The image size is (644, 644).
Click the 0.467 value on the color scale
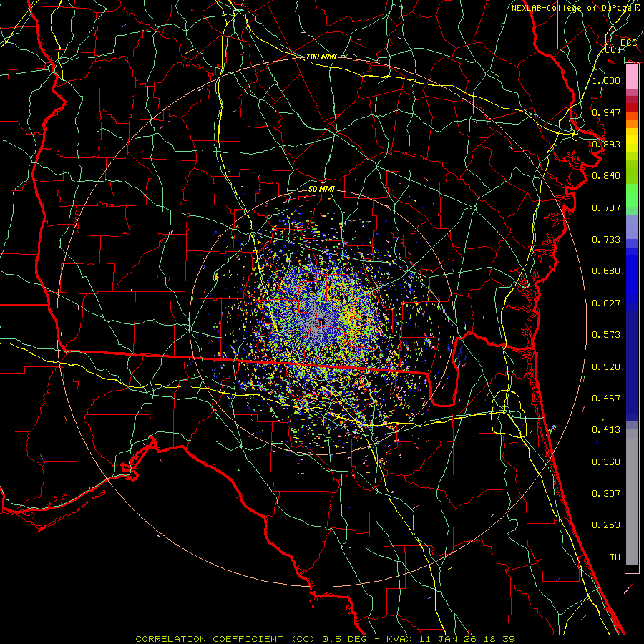[x=606, y=399]
